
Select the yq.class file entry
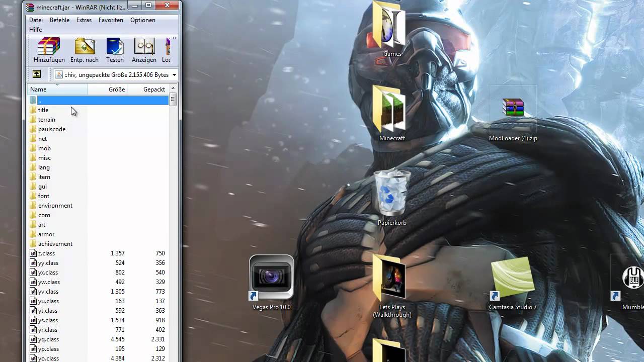[44, 339]
